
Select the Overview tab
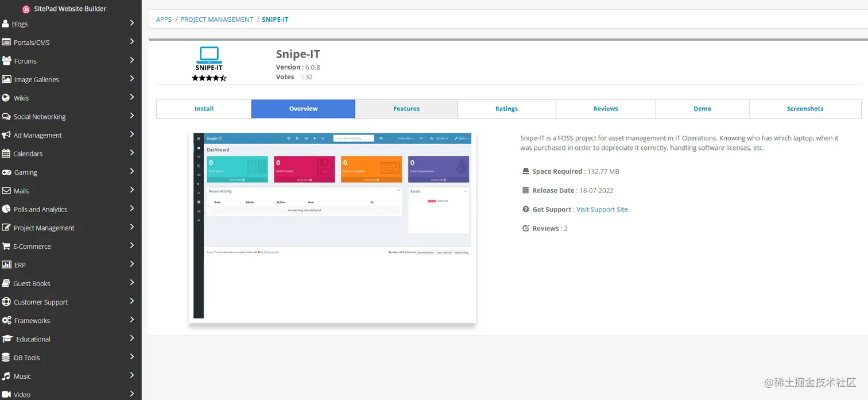click(303, 109)
